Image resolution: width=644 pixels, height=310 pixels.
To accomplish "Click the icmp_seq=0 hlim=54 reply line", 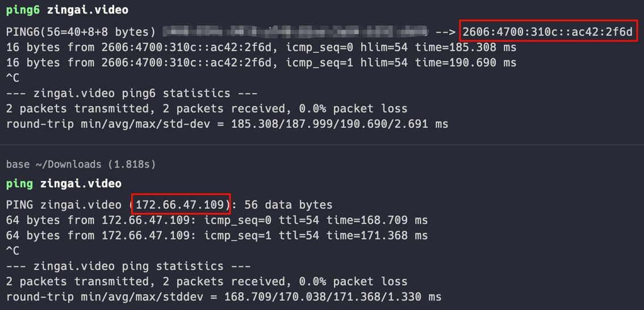I will pyautogui.click(x=261, y=47).
